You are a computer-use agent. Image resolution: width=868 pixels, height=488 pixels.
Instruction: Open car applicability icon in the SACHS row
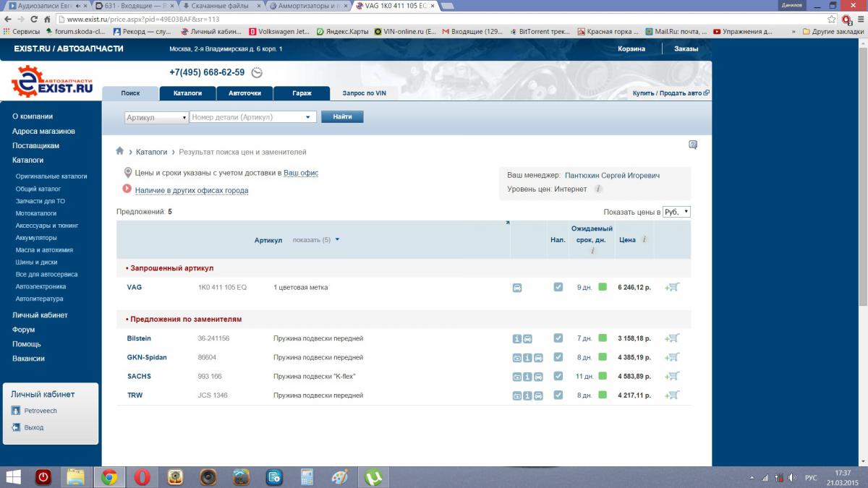click(539, 376)
